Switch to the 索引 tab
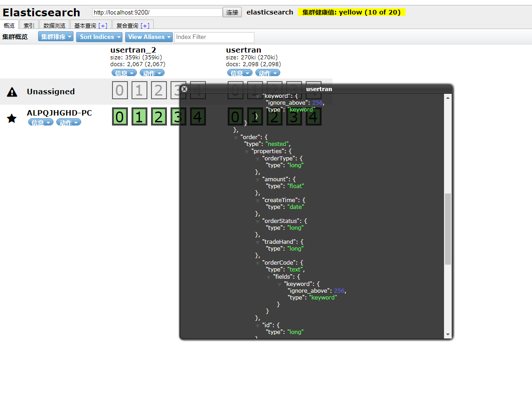This screenshot has width=532, height=411. (x=29, y=25)
